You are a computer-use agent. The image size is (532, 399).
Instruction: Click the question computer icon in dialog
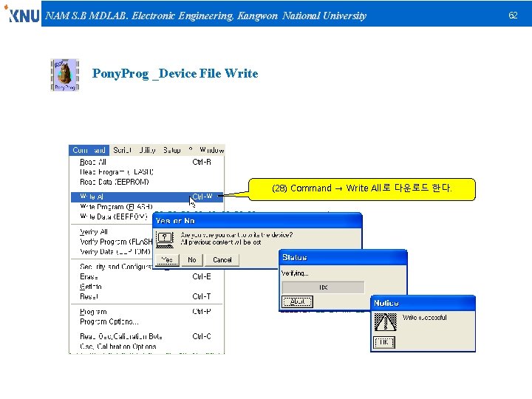tap(165, 240)
